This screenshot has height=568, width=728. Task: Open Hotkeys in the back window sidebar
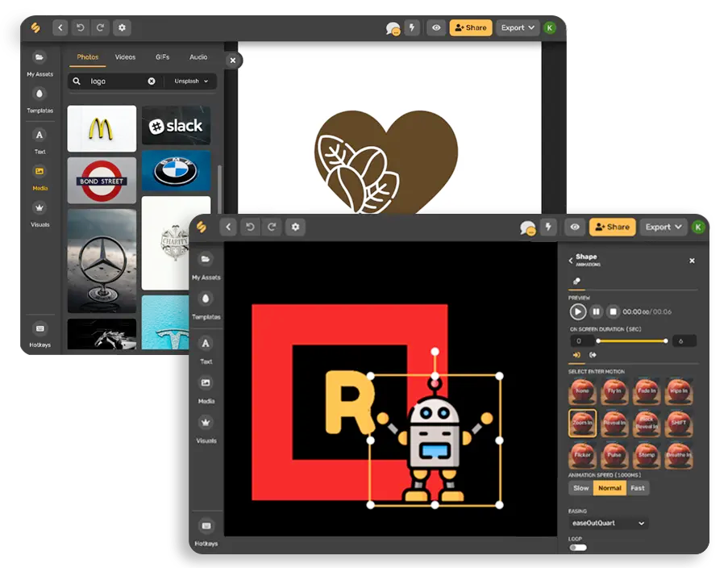pos(40,335)
